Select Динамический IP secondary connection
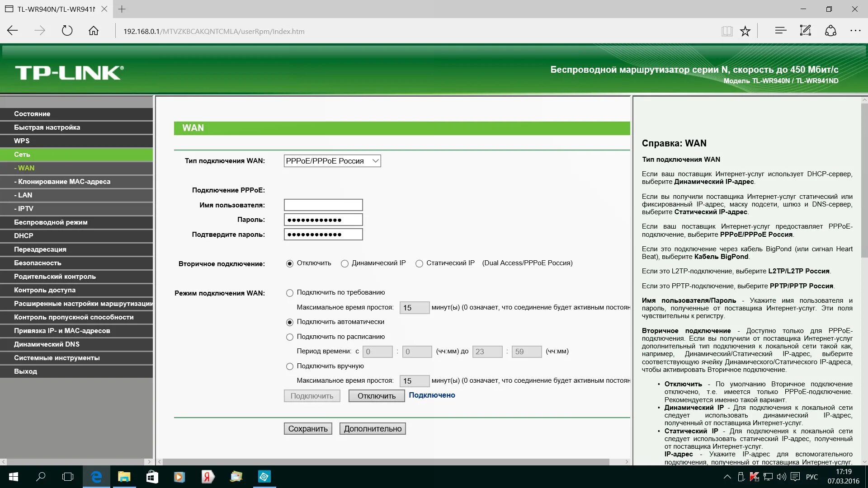The image size is (868, 488). (x=344, y=263)
